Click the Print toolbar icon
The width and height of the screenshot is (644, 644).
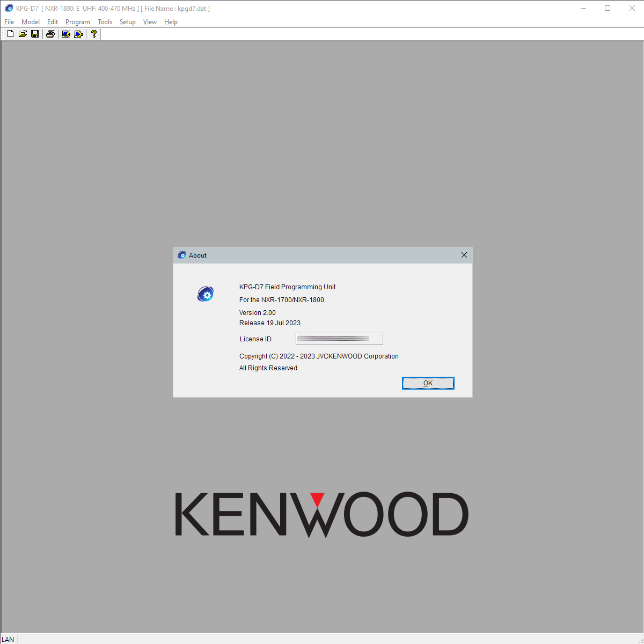click(x=50, y=34)
